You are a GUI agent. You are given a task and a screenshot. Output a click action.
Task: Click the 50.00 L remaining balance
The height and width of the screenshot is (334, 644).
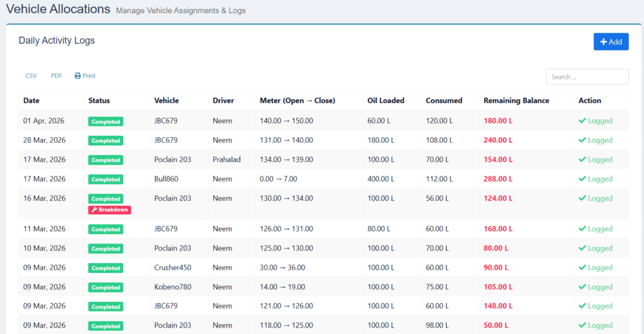tap(496, 325)
